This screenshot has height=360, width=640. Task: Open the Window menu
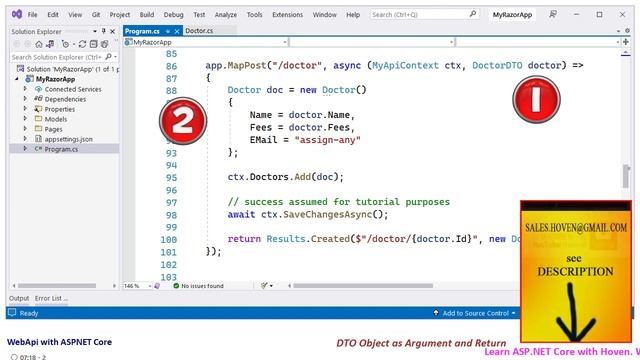click(324, 15)
